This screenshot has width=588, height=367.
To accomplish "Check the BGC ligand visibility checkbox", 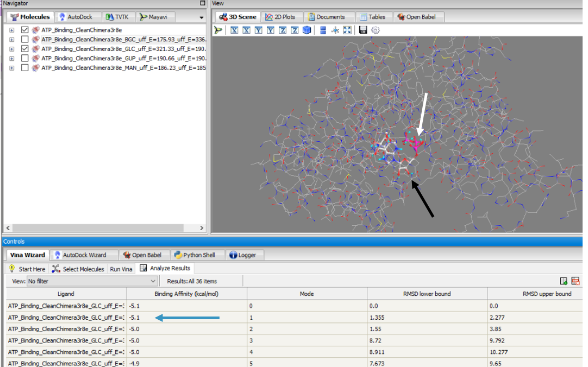I will (25, 40).
